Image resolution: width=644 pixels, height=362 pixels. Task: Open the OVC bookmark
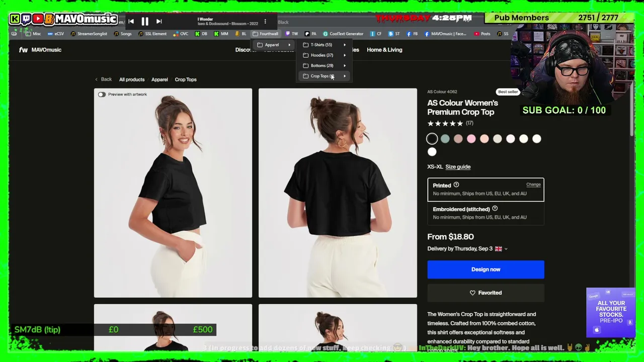pos(180,34)
